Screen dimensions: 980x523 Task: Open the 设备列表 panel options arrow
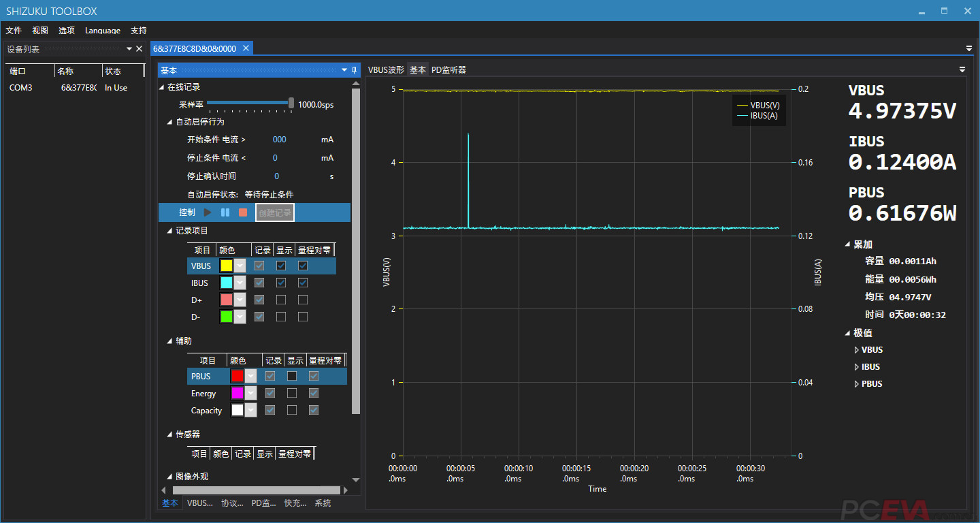tap(129, 49)
